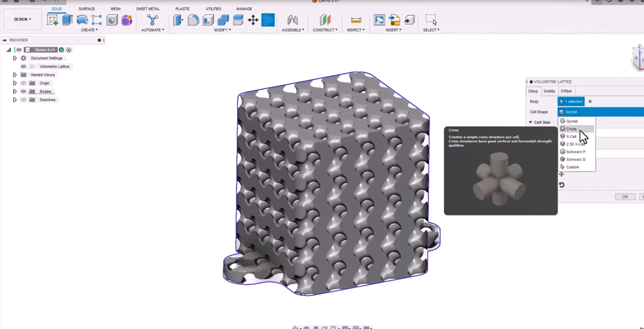The image size is (644, 329).
Task: Click the Construct plane icon
Action: tap(325, 20)
